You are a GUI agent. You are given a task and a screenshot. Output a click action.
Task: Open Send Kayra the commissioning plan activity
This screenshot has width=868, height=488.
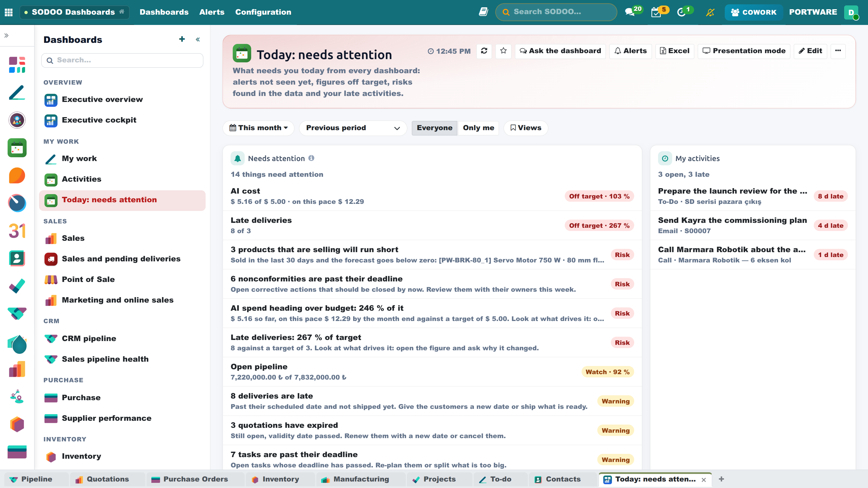(752, 225)
